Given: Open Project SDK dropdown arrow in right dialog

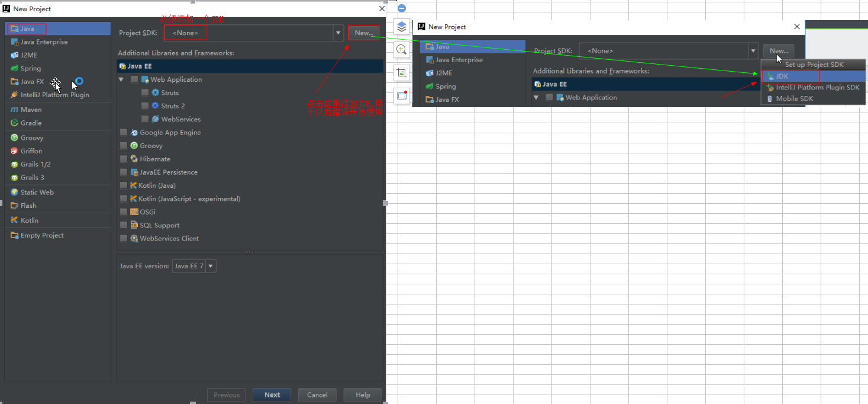Looking at the screenshot, I should [x=753, y=51].
